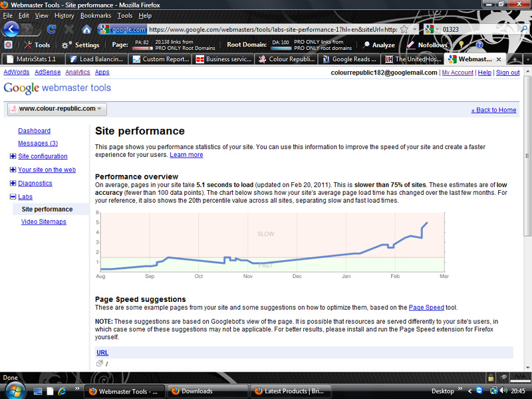Open the AdWords link
Screen dimensions: 532x399
16,72
